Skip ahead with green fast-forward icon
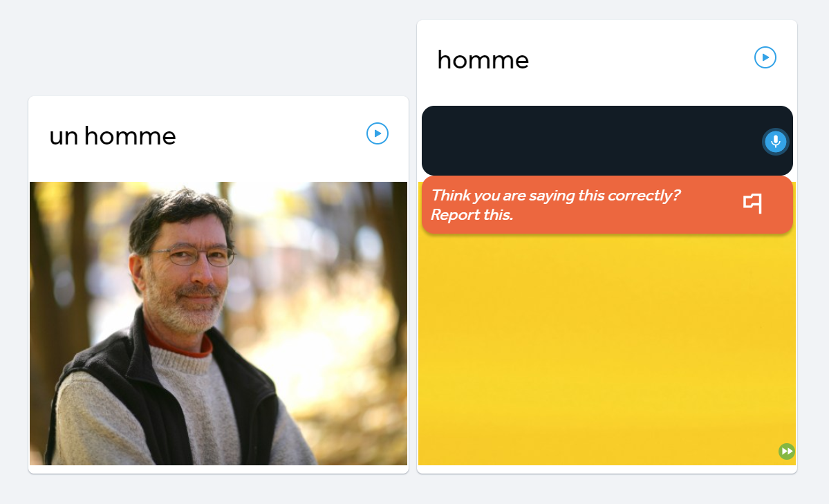 click(787, 451)
